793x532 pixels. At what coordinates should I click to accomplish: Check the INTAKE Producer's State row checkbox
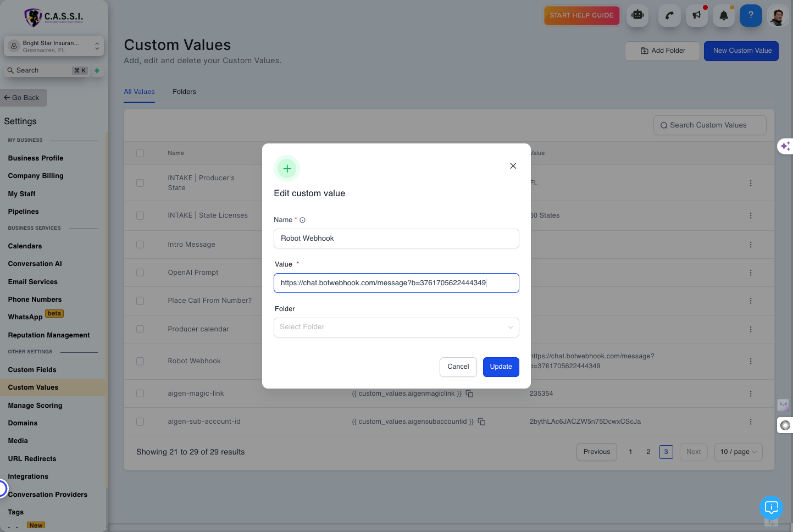click(x=140, y=183)
